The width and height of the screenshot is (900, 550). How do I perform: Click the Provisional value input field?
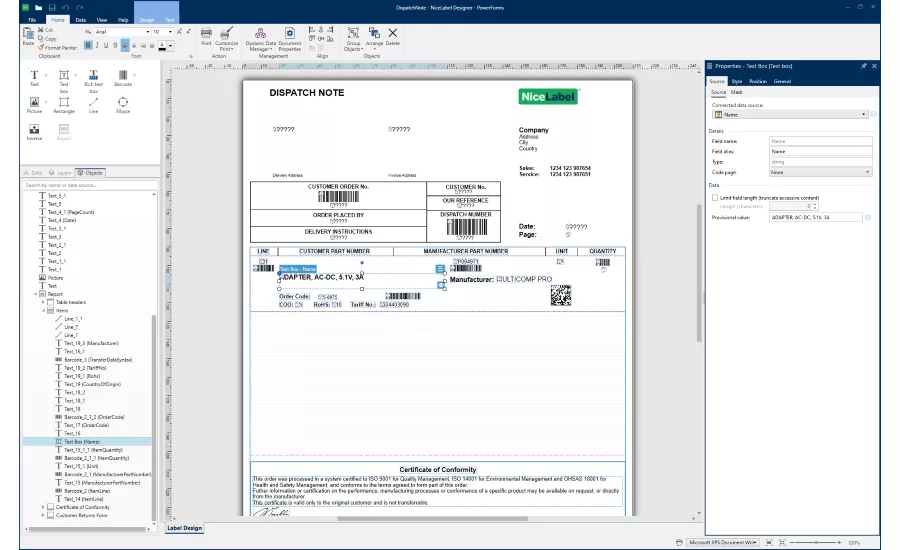click(x=815, y=218)
